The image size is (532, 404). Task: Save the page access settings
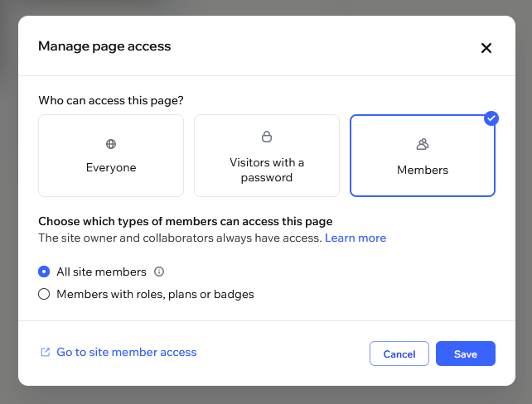pyautogui.click(x=466, y=353)
